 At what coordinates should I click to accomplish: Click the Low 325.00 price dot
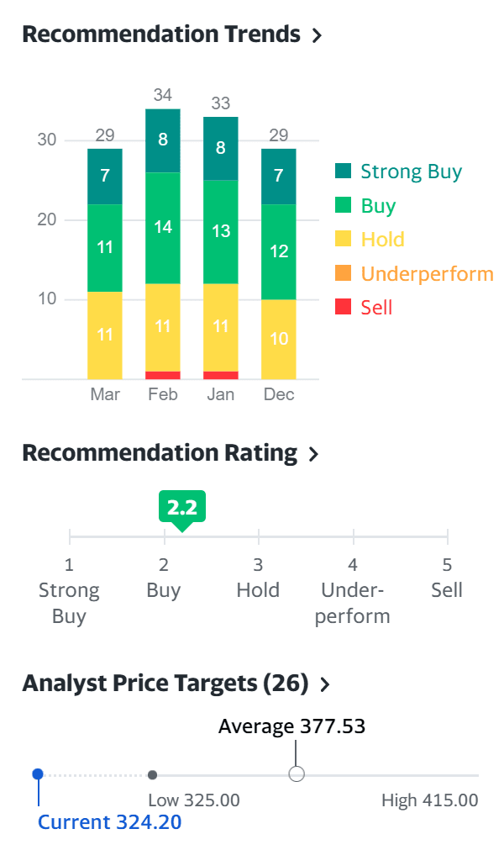point(152,774)
